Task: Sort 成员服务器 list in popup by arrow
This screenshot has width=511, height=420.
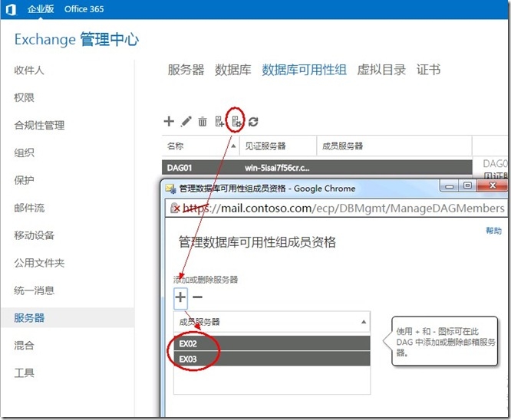Action: point(364,322)
